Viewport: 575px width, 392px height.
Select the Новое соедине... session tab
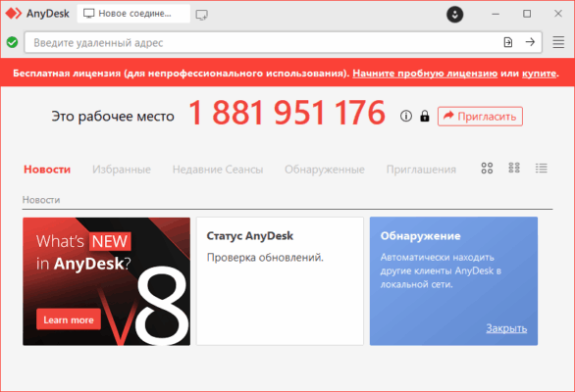pos(133,14)
